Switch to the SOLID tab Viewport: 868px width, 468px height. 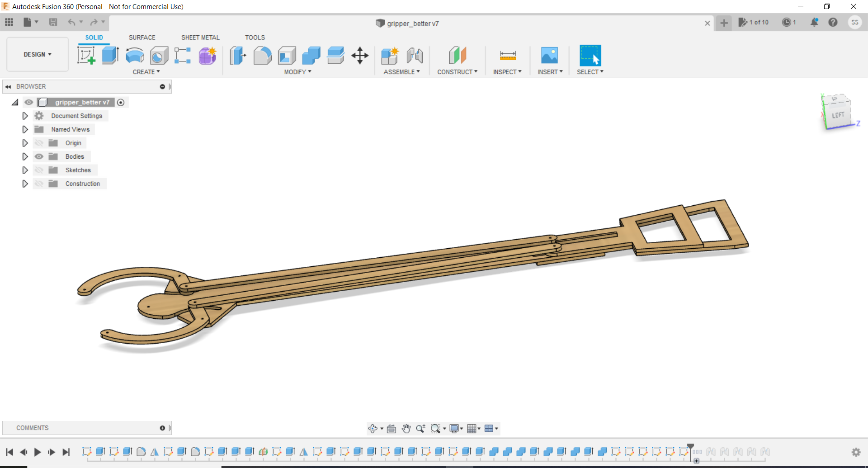pyautogui.click(x=94, y=38)
